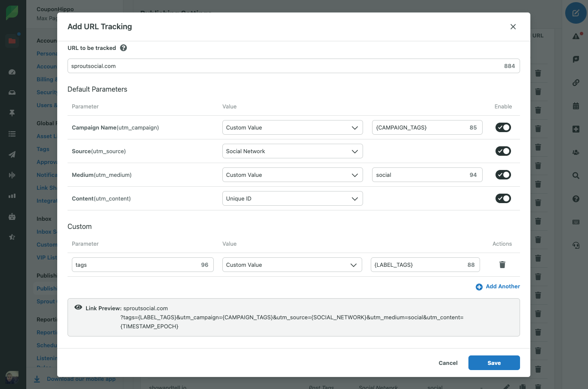This screenshot has width=588, height=389.
Task: Open the people icon in right rail
Action: [576, 152]
